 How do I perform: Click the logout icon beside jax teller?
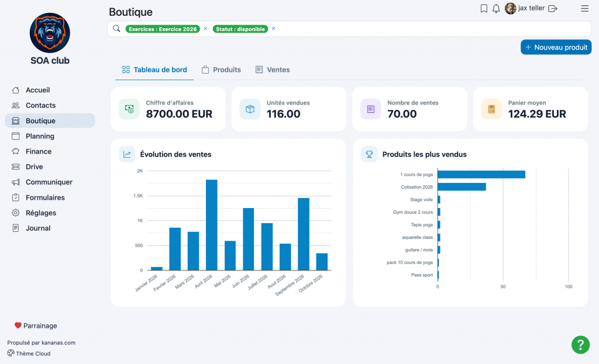tap(553, 8)
